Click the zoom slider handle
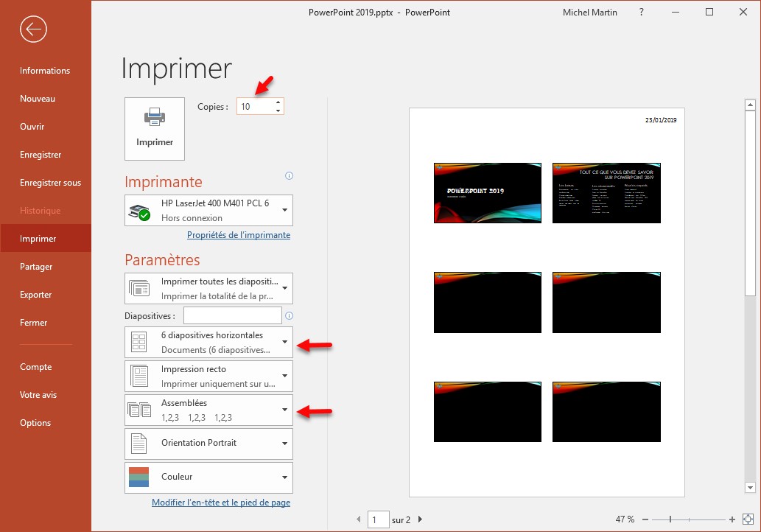The width and height of the screenshot is (761, 532). [x=670, y=519]
